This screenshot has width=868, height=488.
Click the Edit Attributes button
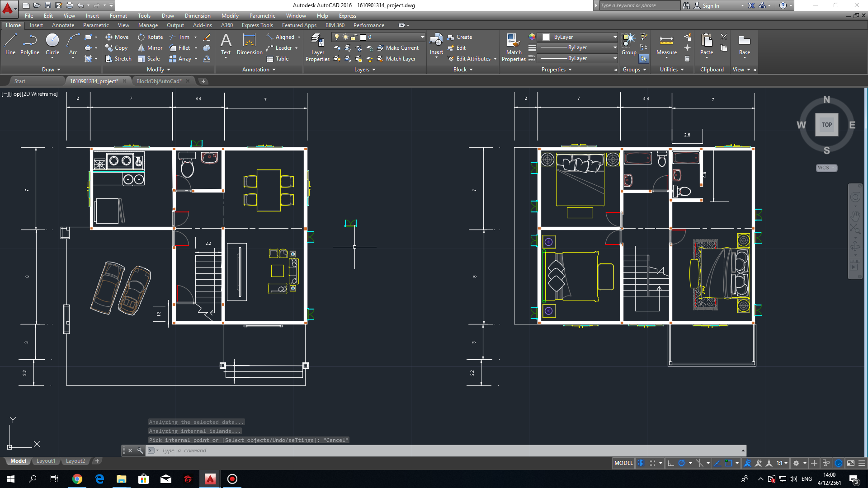pos(472,59)
